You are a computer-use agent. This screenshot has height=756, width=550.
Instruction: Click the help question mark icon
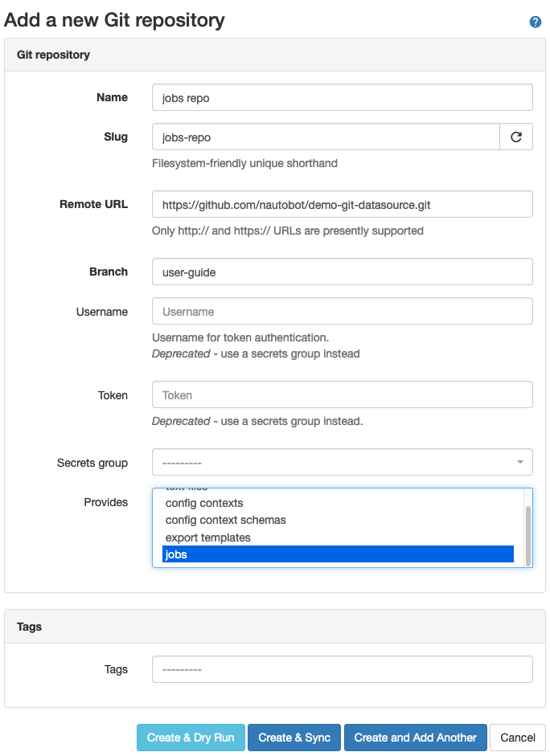535,22
